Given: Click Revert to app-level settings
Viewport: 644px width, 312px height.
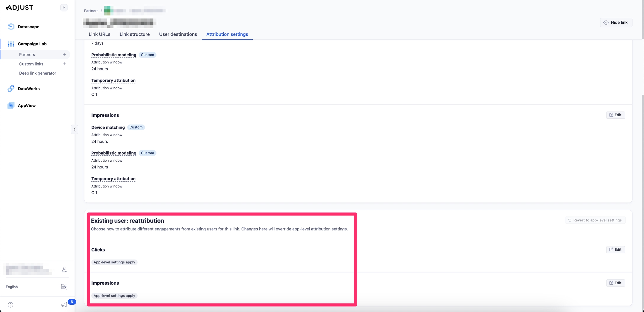Looking at the screenshot, I should click(x=595, y=220).
